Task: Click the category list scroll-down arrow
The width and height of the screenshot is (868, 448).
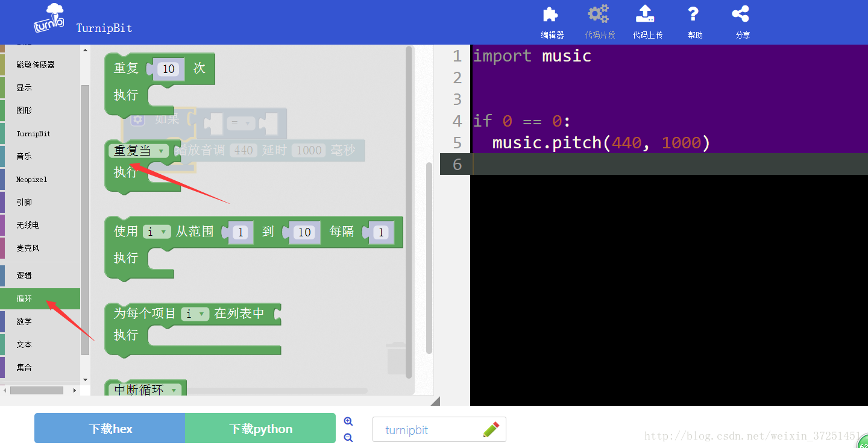Action: coord(85,380)
